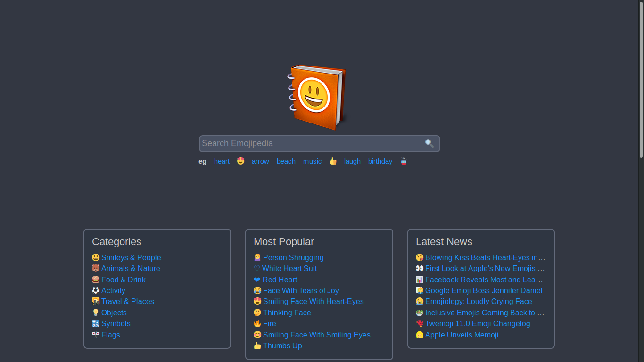This screenshot has height=362, width=644.
Task: Click the soccer ball emoji beside Activity
Action: tap(96, 290)
